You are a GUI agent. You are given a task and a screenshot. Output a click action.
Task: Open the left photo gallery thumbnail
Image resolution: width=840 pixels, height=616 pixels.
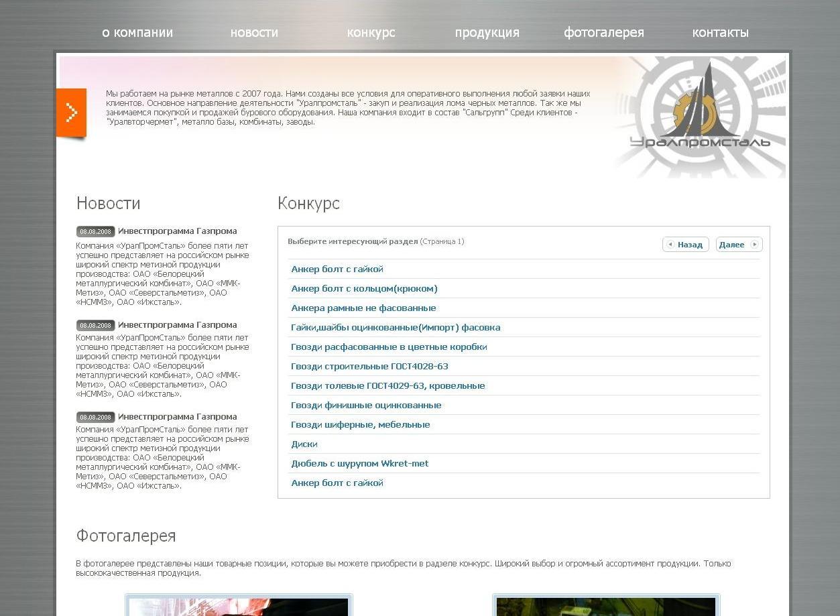(x=239, y=605)
